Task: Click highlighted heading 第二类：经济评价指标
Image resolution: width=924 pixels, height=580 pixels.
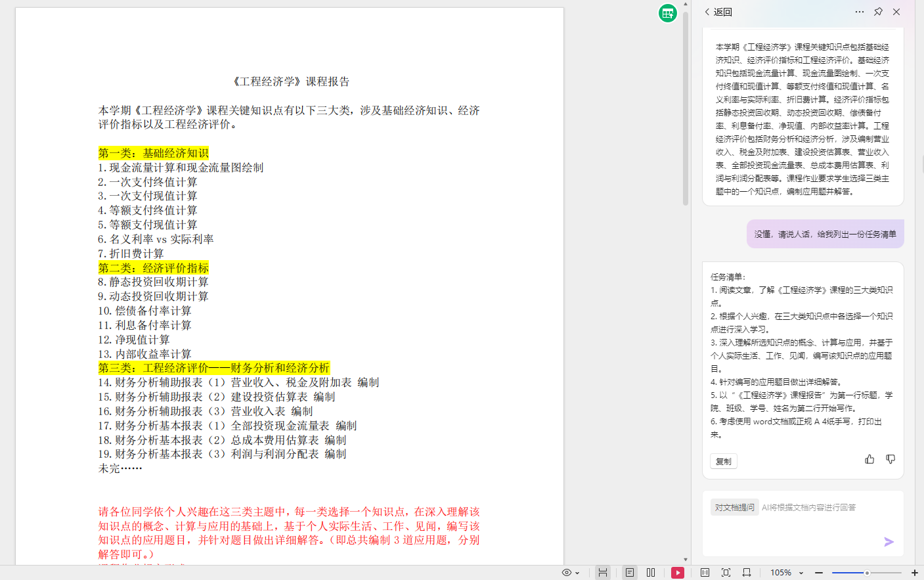Action: (153, 268)
